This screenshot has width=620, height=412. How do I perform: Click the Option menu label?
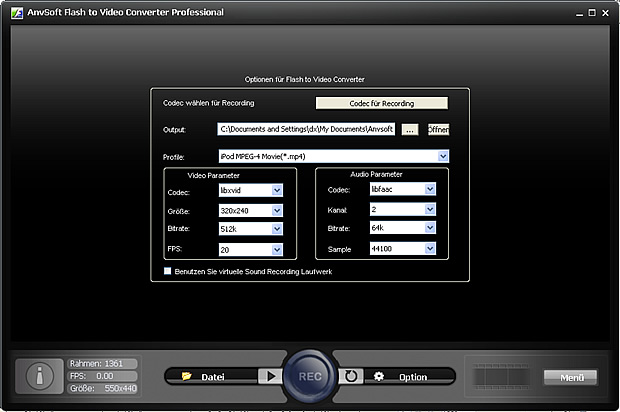413,377
